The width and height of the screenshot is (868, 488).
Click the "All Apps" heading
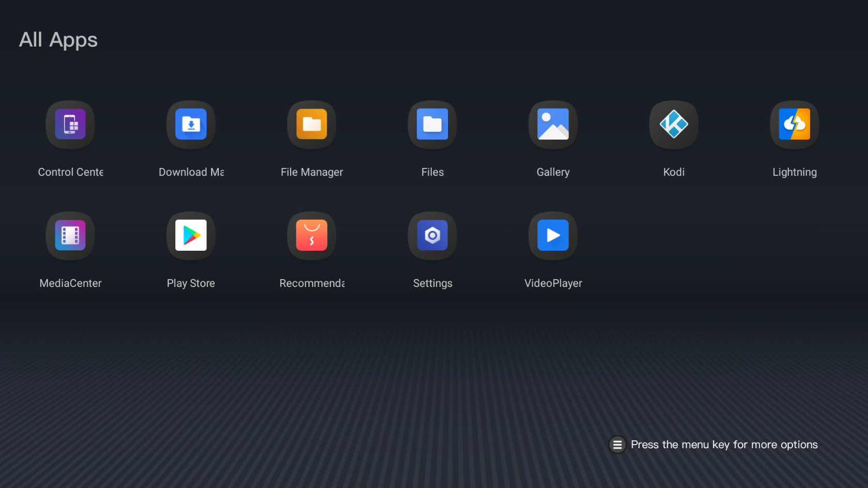tap(58, 40)
